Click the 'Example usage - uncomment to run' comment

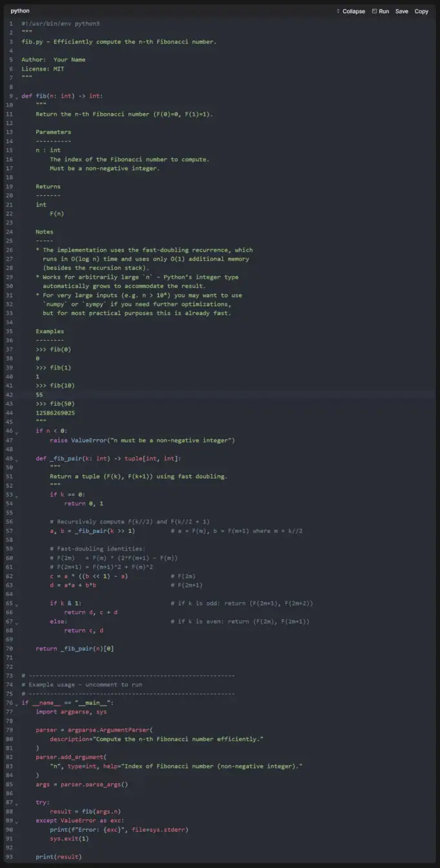(x=82, y=685)
